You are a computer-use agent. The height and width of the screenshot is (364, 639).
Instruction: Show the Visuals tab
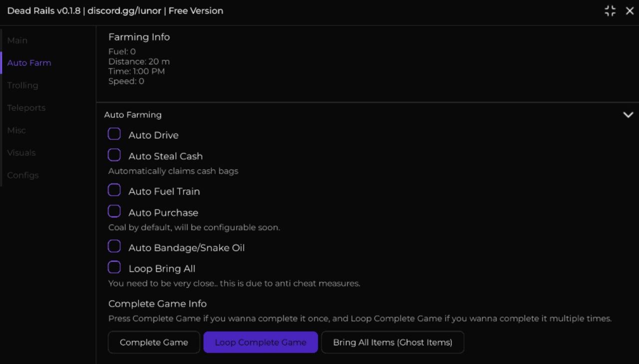coord(21,153)
